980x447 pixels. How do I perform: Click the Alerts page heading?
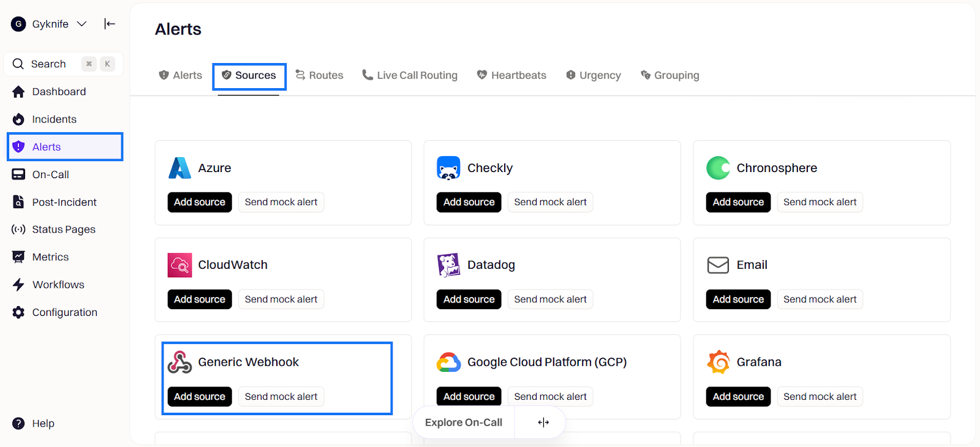pos(178,29)
